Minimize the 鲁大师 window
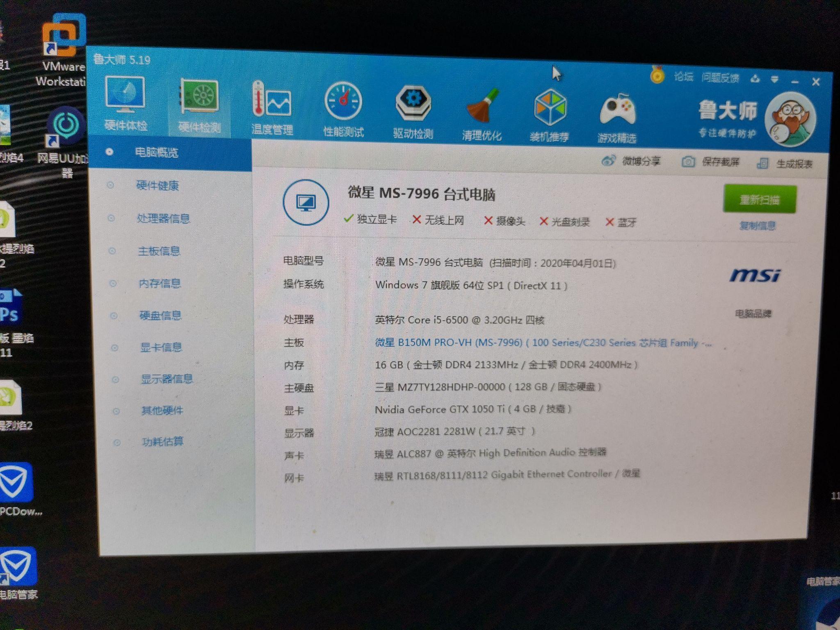 pos(795,81)
